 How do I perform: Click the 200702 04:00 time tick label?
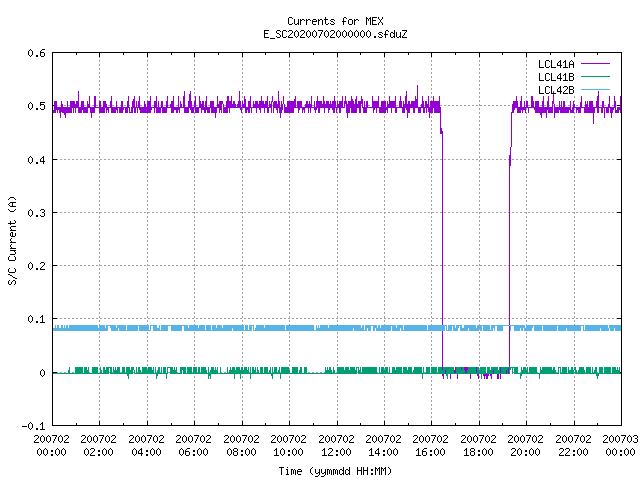(146, 445)
